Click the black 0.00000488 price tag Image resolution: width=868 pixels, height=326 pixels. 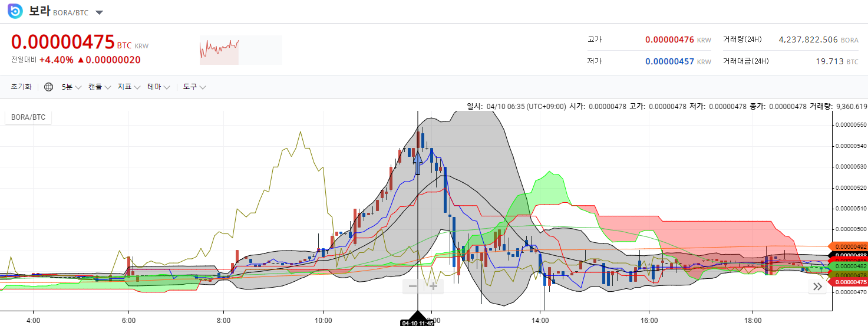pos(848,255)
